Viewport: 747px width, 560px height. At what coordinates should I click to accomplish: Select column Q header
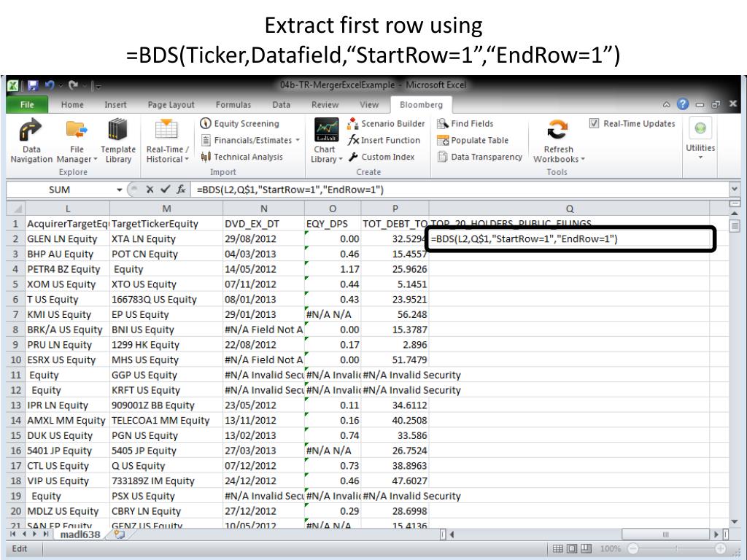click(569, 209)
